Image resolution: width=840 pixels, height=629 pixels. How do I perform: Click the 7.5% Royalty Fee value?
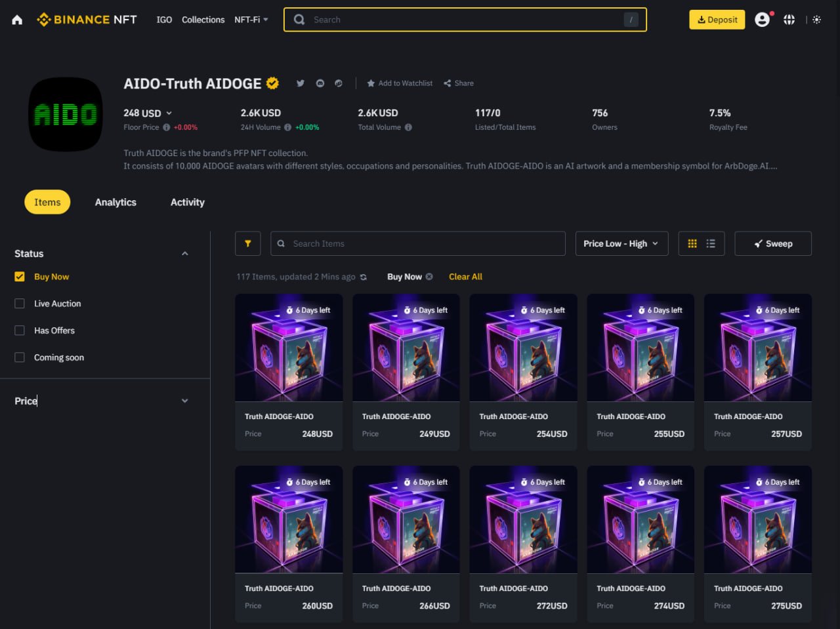720,113
